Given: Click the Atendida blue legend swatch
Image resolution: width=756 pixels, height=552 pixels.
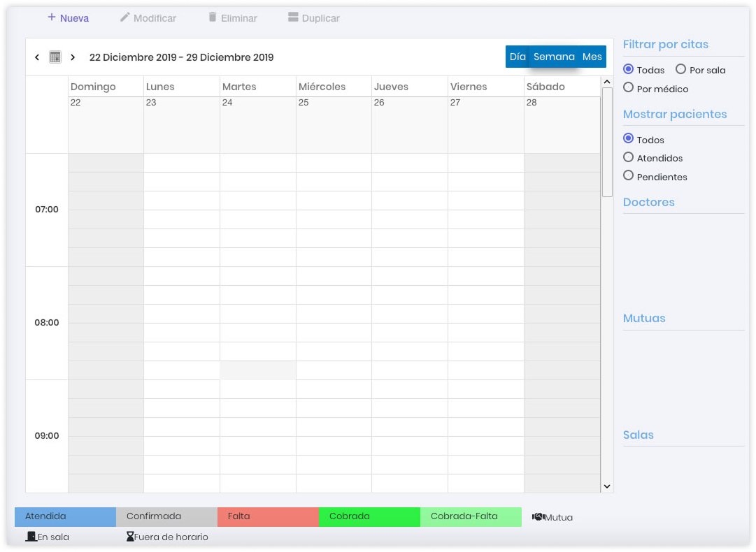Looking at the screenshot, I should (65, 516).
